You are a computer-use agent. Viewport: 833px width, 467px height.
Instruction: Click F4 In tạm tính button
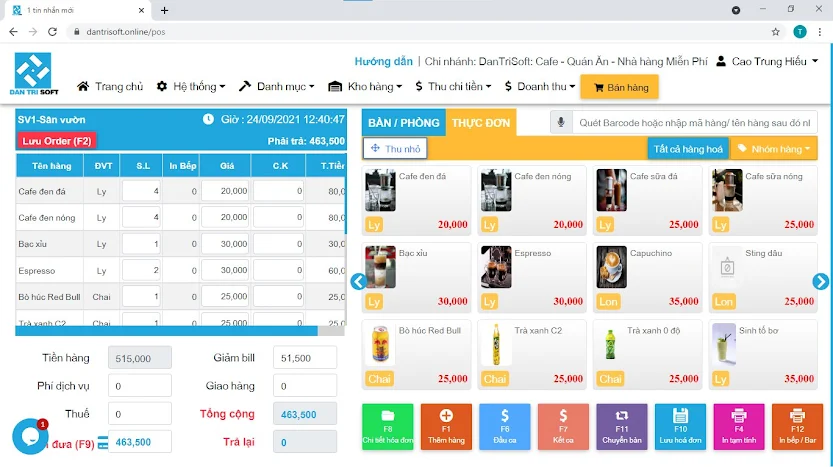(x=739, y=427)
